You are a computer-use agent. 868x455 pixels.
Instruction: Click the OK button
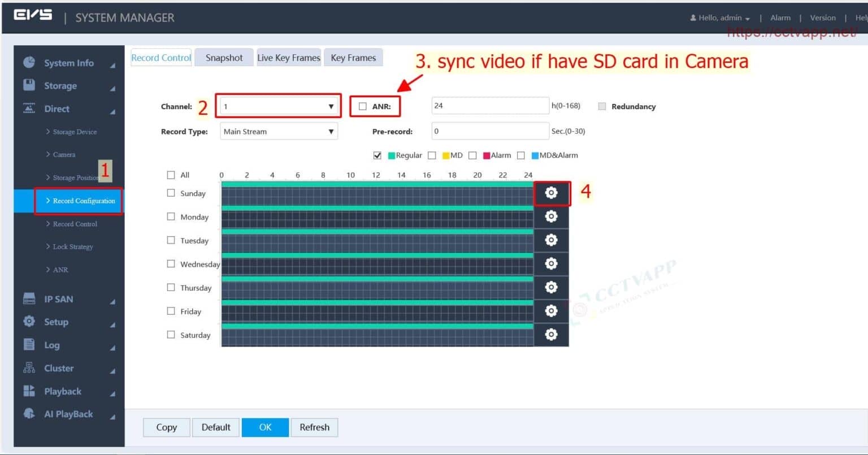pos(265,427)
